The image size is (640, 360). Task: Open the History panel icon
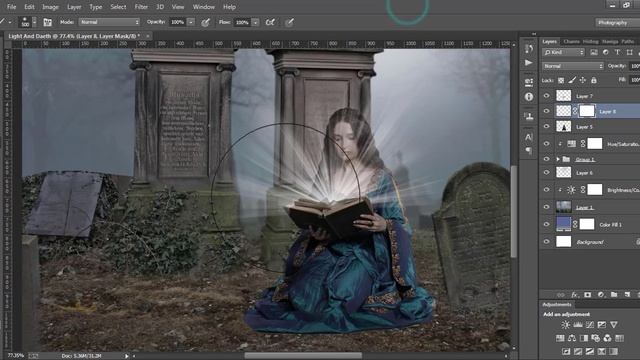[529, 49]
